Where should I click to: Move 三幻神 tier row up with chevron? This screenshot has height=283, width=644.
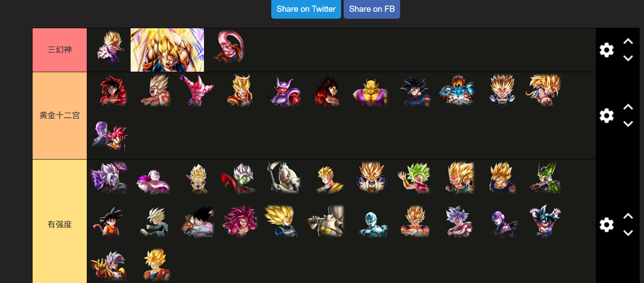(628, 42)
